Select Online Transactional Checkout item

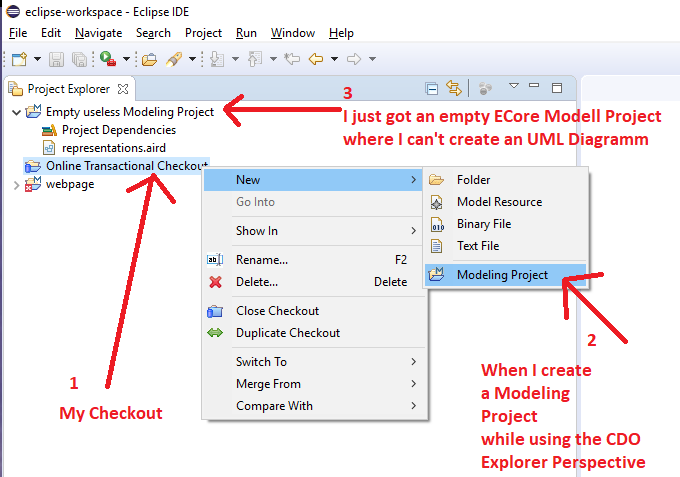pos(116,166)
